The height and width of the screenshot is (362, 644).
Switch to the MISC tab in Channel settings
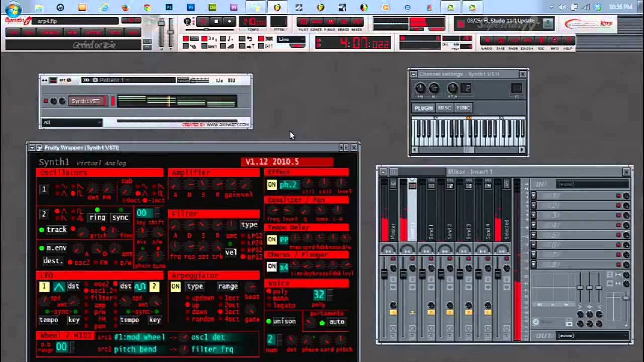click(x=444, y=108)
